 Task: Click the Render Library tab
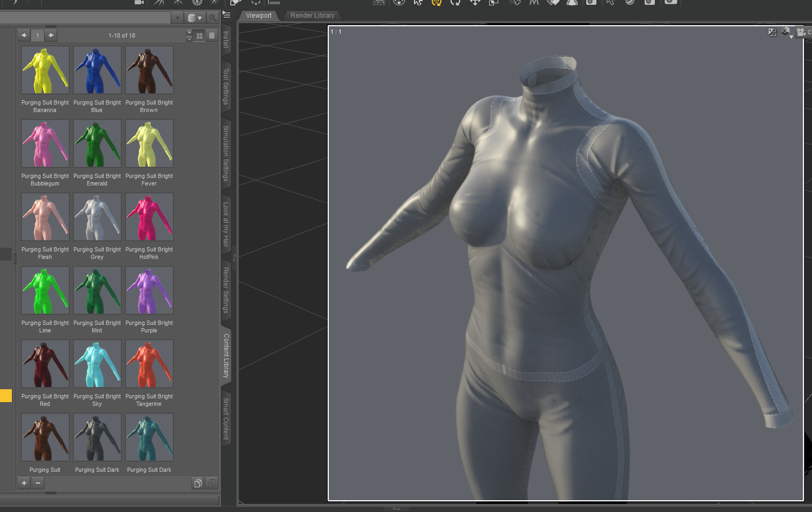pyautogui.click(x=312, y=16)
